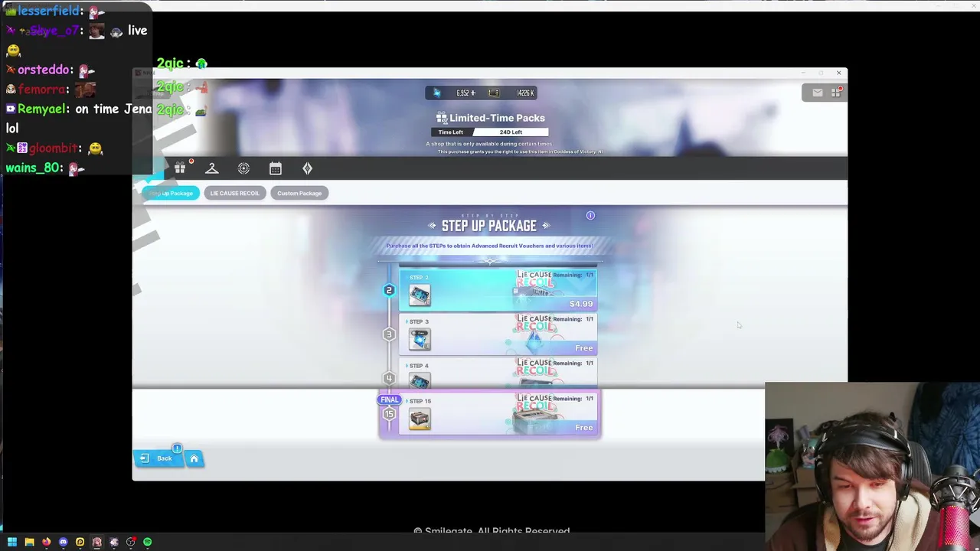Open Firefox from the taskbar

coord(46,542)
